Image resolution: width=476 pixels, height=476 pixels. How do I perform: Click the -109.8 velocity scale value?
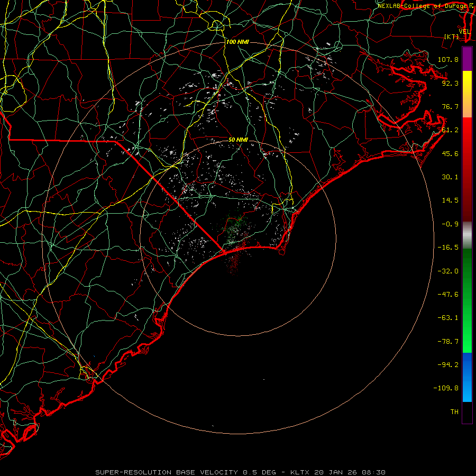446,388
